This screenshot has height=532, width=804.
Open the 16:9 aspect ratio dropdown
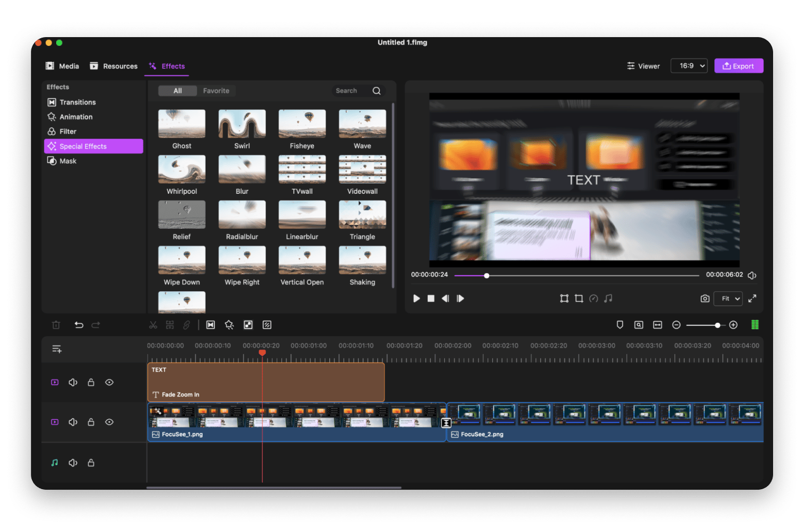pos(689,65)
